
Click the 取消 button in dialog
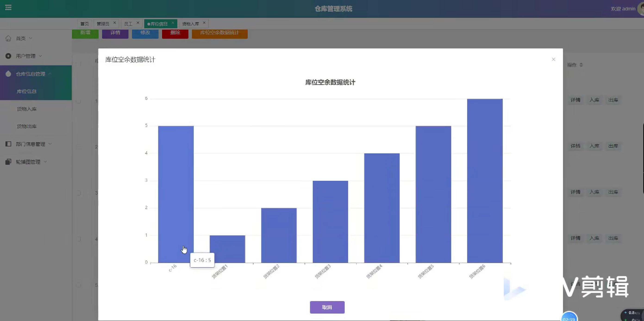coord(327,307)
